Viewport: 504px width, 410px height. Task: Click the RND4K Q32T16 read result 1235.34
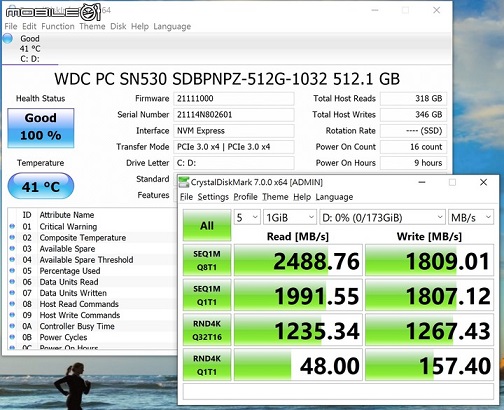point(298,330)
